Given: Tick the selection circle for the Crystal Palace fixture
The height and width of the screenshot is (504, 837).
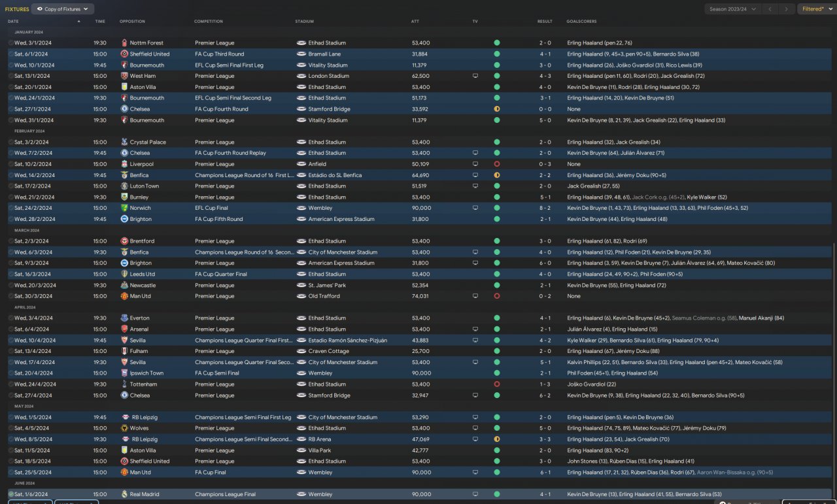Looking at the screenshot, I should [11, 142].
